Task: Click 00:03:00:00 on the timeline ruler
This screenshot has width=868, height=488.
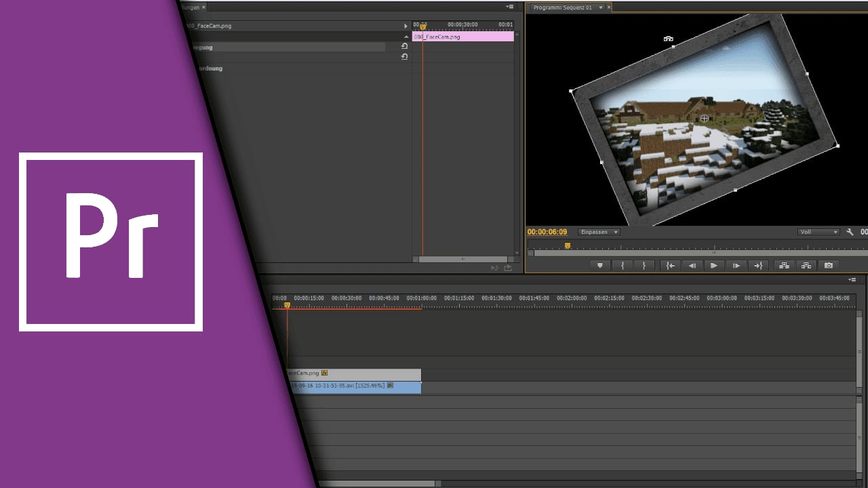Action: click(x=722, y=298)
